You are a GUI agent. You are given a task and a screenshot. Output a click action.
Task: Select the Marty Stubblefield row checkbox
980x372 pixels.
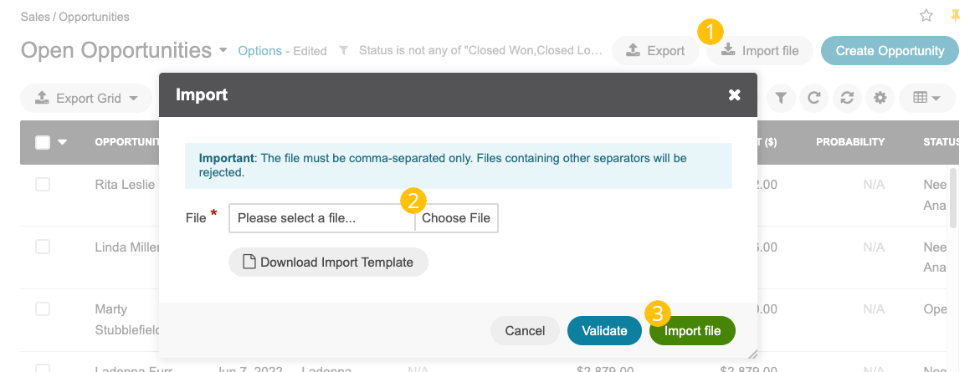click(x=43, y=309)
